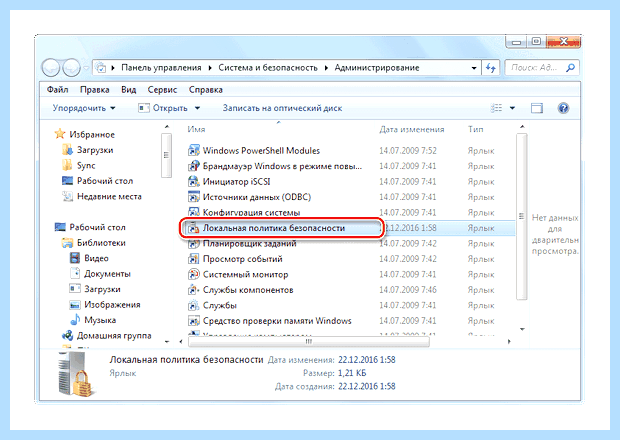Select the Брандмауэр Windows shortcut icon
620x440 pixels.
[x=193, y=166]
